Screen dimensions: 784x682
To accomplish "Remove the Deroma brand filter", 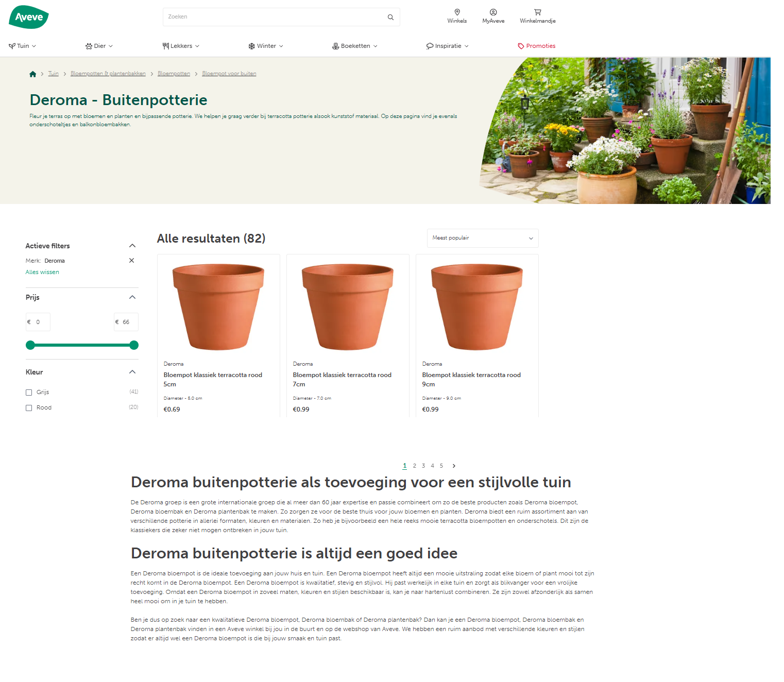I will pyautogui.click(x=131, y=260).
